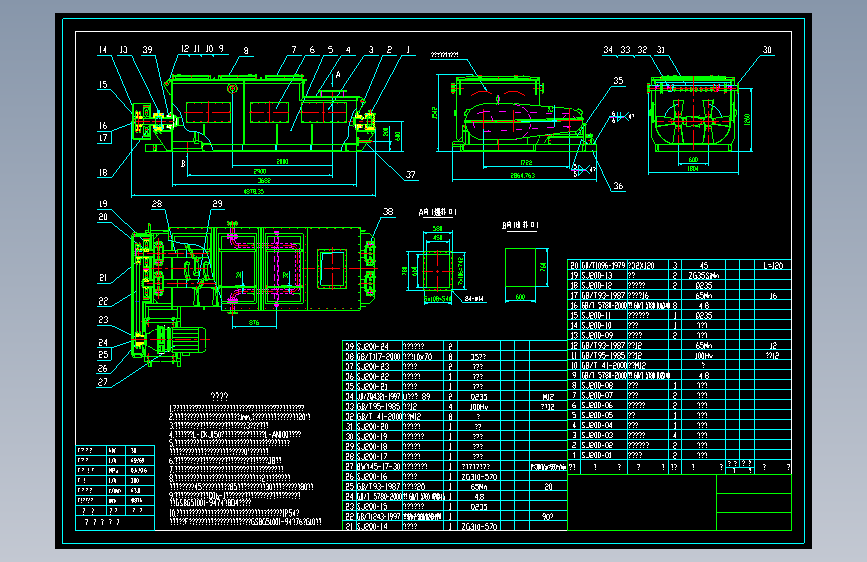
Task: Click parts list cell SJ200-10
Action: point(597,325)
